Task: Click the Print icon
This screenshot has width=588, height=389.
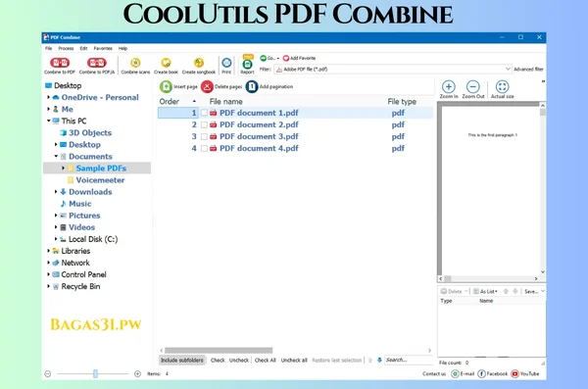Action: click(226, 63)
